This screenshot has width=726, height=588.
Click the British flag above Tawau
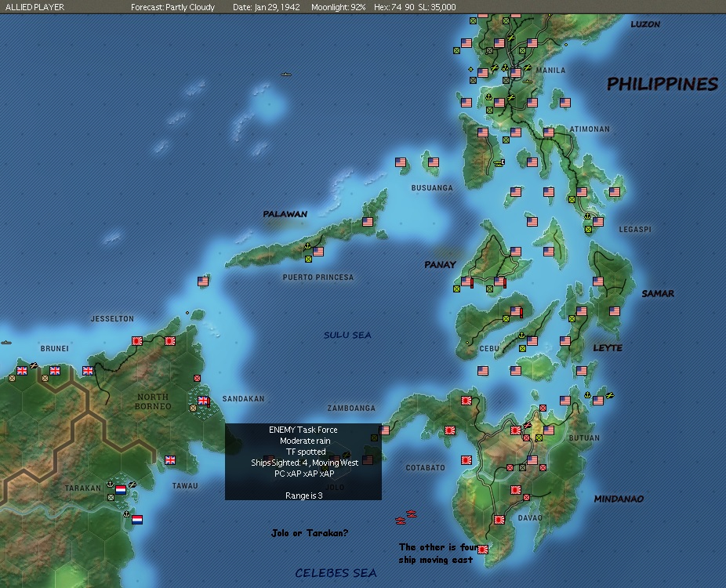(170, 459)
